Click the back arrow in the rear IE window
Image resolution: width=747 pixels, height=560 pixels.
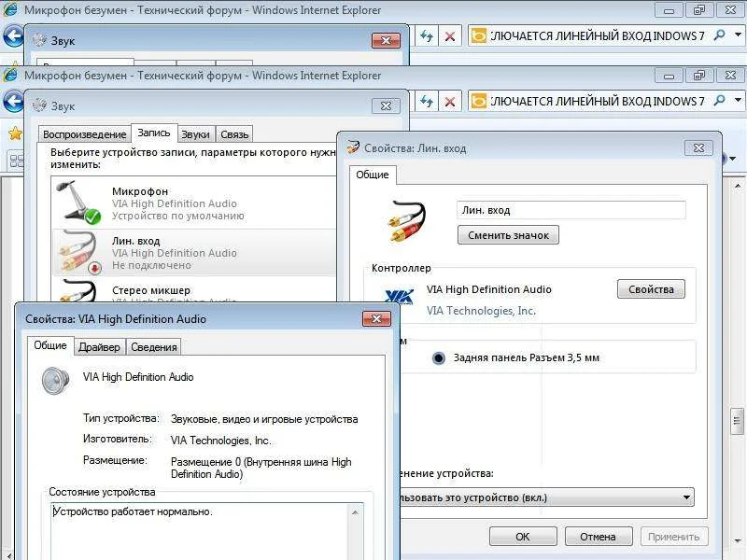click(x=13, y=35)
